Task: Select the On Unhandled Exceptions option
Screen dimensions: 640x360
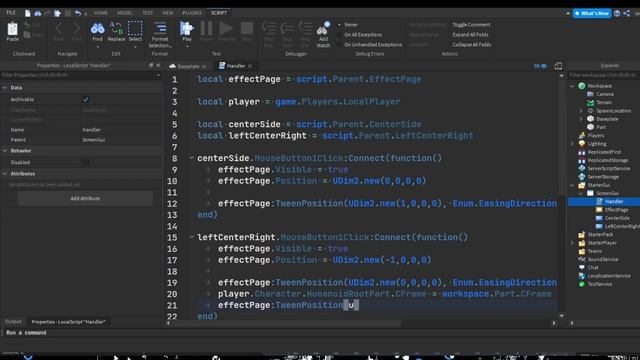Action: pyautogui.click(x=373, y=44)
